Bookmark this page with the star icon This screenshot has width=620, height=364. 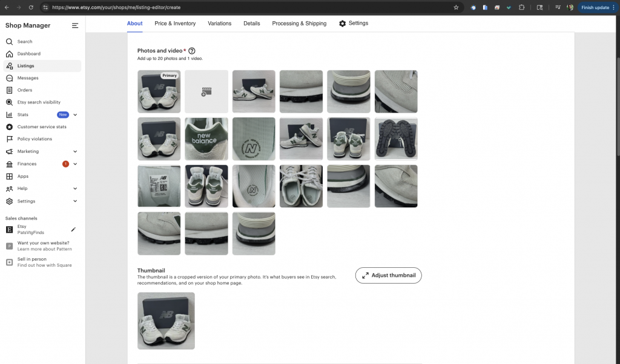[456, 7]
